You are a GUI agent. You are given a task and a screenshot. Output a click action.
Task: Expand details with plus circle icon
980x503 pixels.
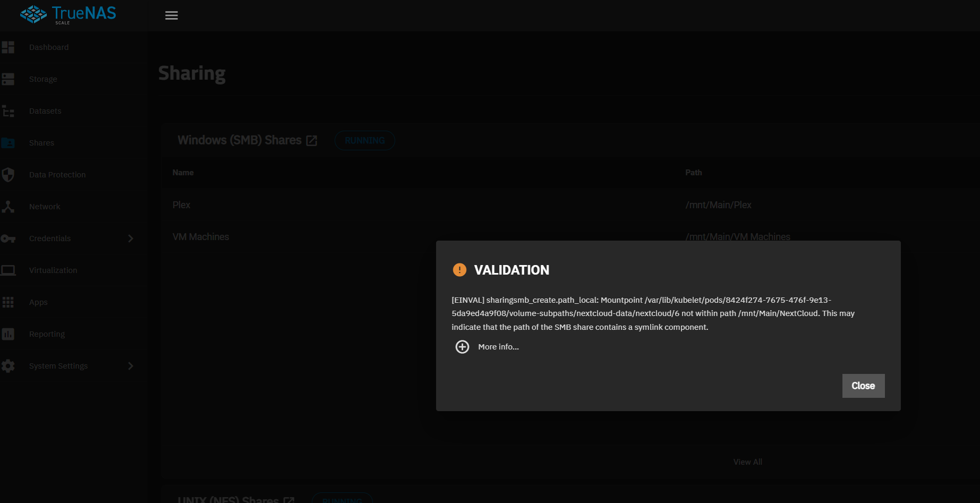(462, 347)
